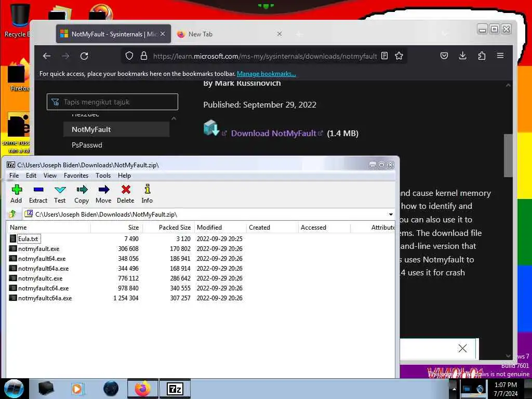Collapse sidebar list with up chevron
Image resolution: width=532 pixels, height=399 pixels.
[x=174, y=118]
